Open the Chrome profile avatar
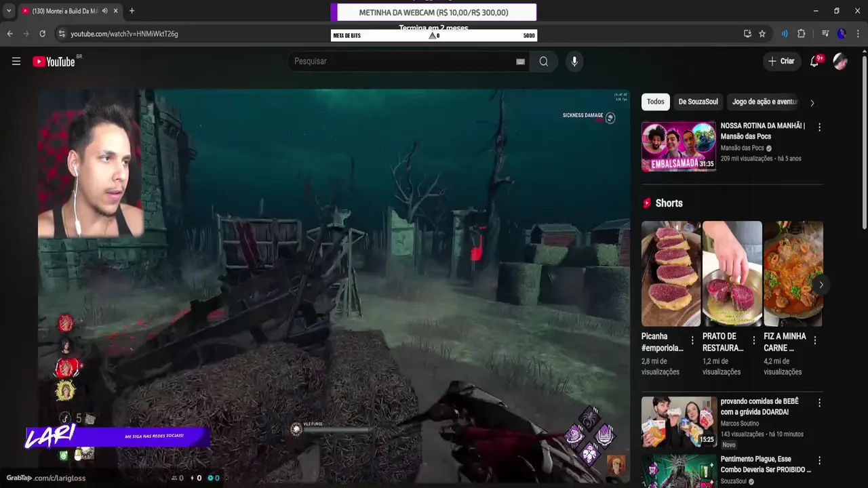The width and height of the screenshot is (868, 488). (842, 33)
